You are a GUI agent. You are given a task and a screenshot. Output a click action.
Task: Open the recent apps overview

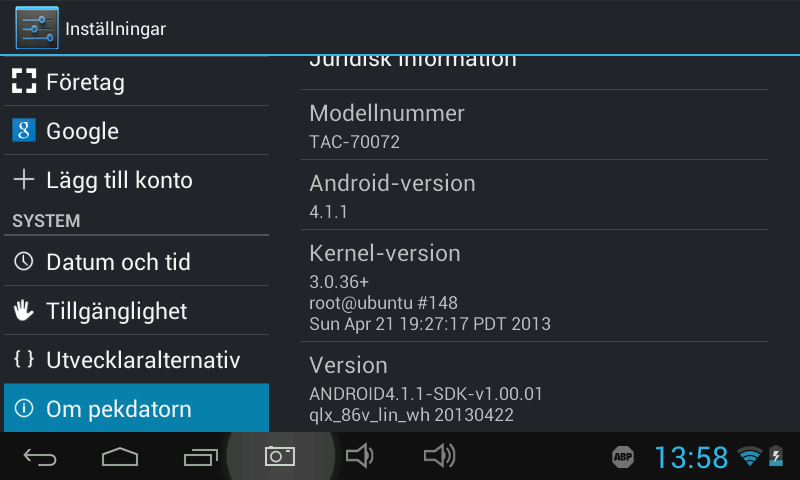click(201, 457)
